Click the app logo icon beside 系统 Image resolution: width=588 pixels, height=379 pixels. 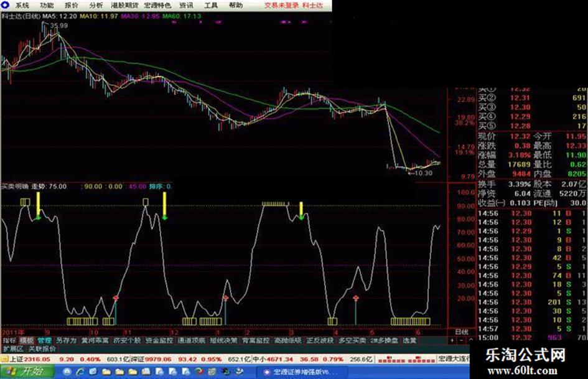click(x=5, y=5)
